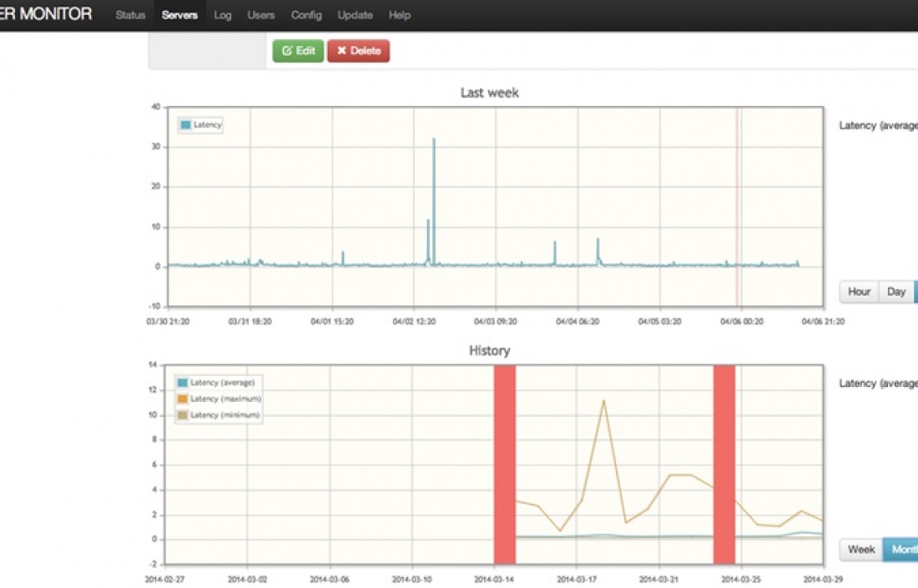This screenshot has width=918, height=588.
Task: Click the tallest latency spike in Last week chart
Action: [x=434, y=142]
